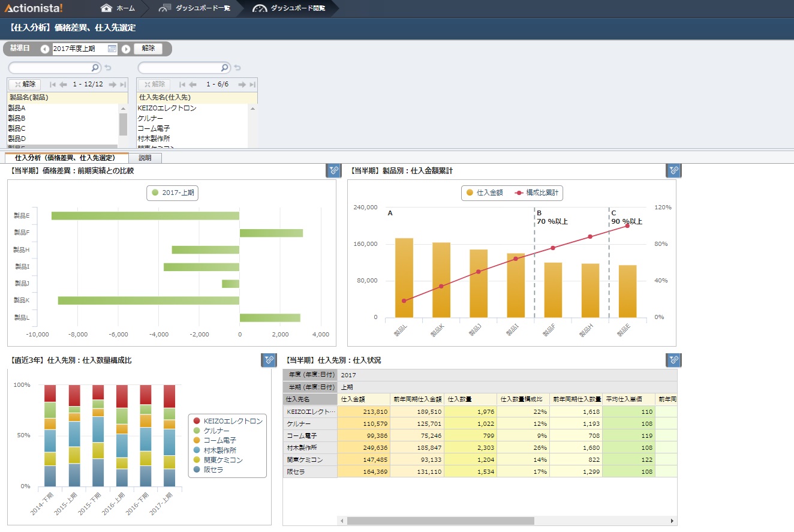Click the product list scrollbar thumb
794x532 pixels.
[x=123, y=124]
